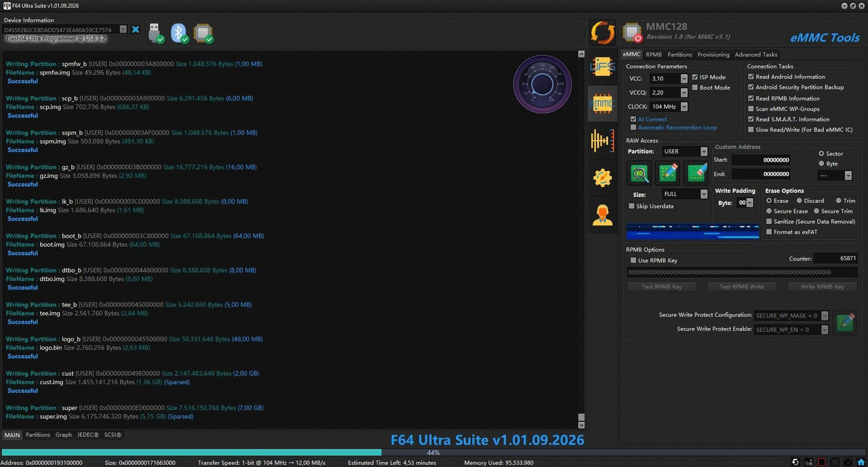Open the Secure Write Protect Enable dropdown
Screen dimensions: 868x467
tap(825, 330)
